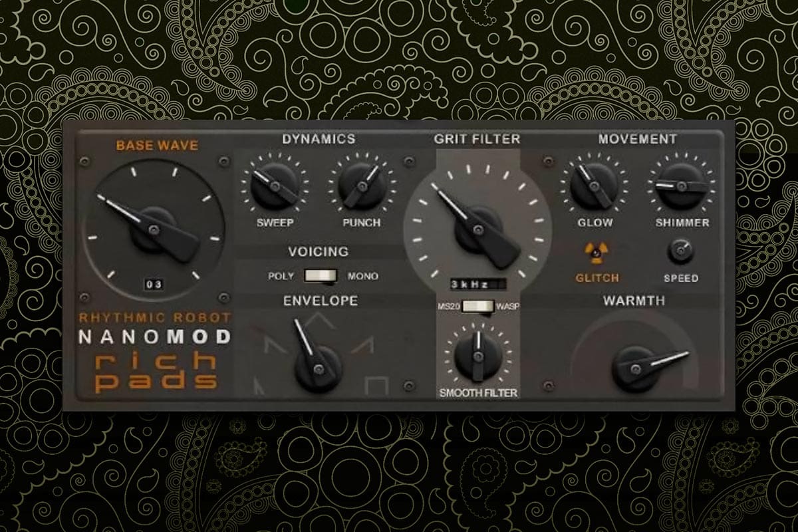
Task: Click the rich pads title text
Action: click(155, 372)
